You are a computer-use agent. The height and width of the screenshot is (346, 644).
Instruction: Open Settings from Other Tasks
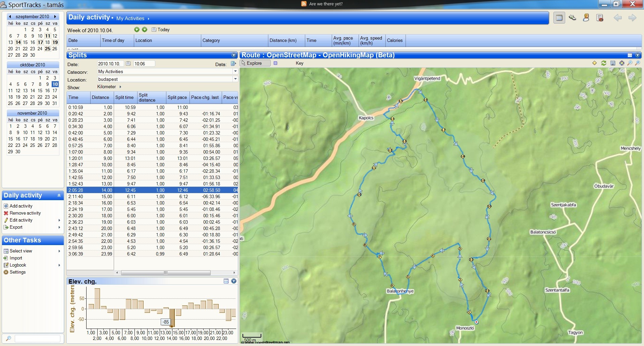14,272
